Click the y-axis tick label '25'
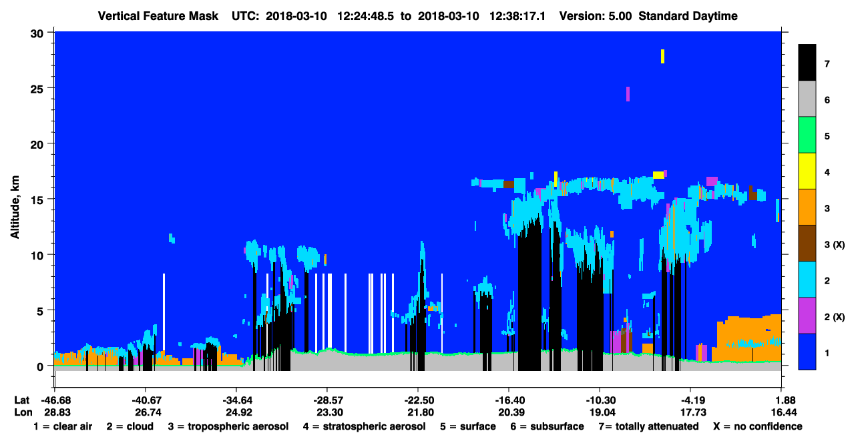868x445 pixels. (39, 88)
